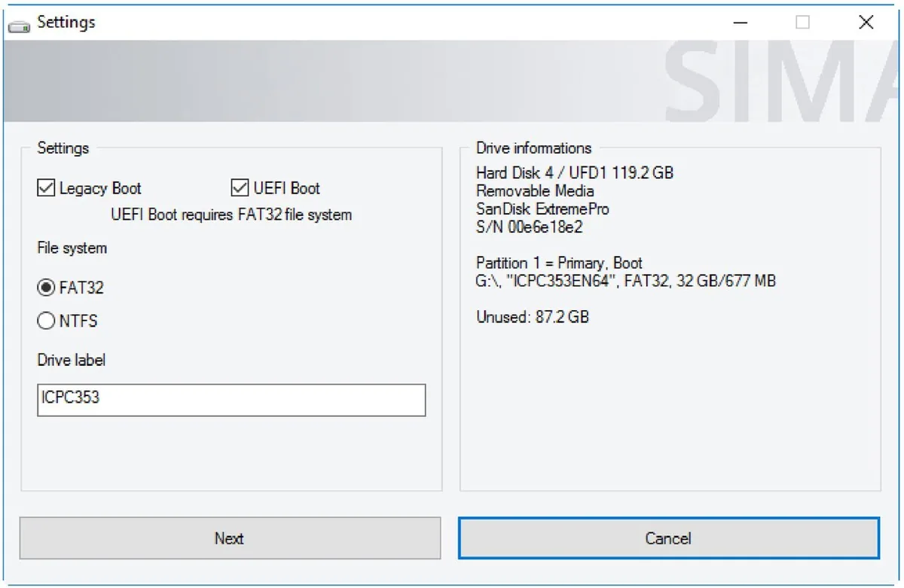
Task: Cancel the Settings dialog
Action: pyautogui.click(x=668, y=538)
